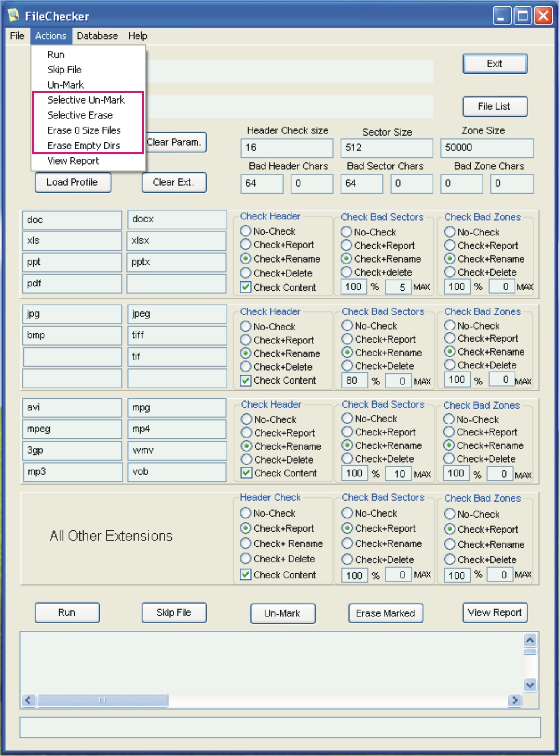Open the Help menu

coord(138,36)
